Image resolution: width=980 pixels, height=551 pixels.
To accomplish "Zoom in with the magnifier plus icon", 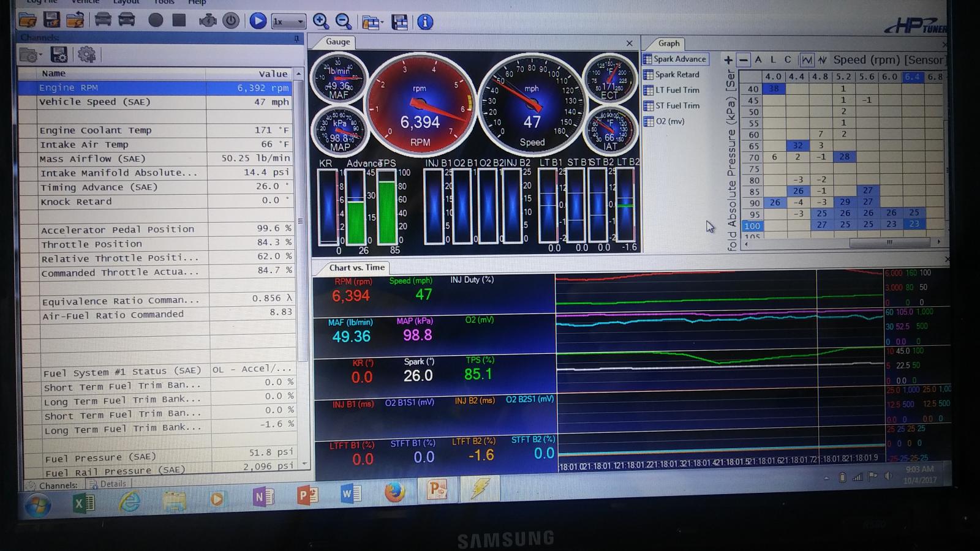I will coord(320,22).
